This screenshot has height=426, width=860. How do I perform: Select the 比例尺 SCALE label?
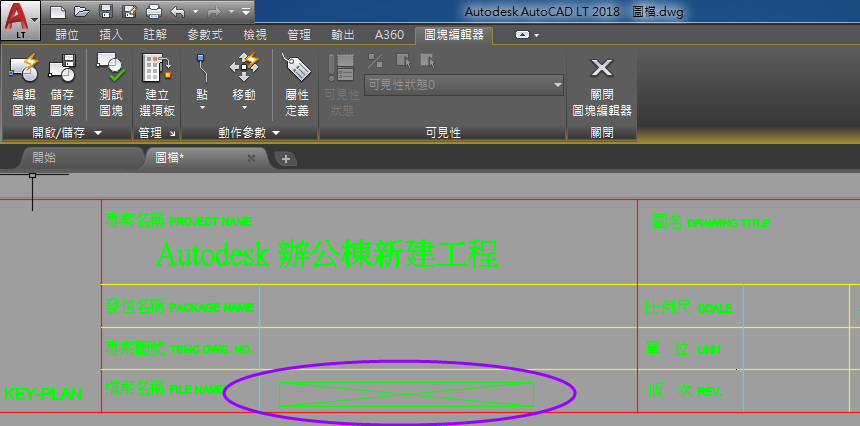pos(689,308)
